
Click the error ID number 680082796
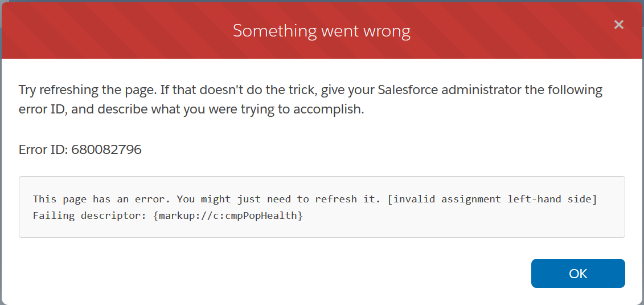tap(106, 150)
